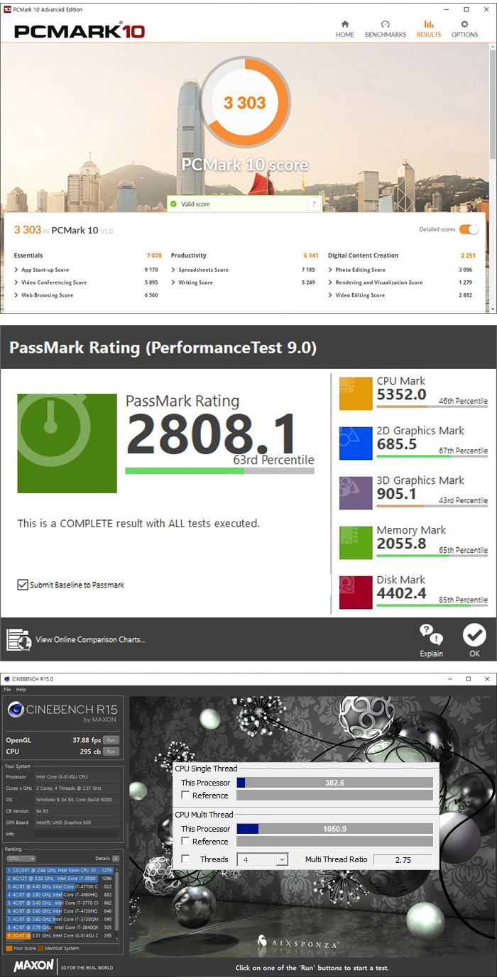
Task: Run the OpenGL benchmark in Cinebench
Action: (x=110, y=739)
